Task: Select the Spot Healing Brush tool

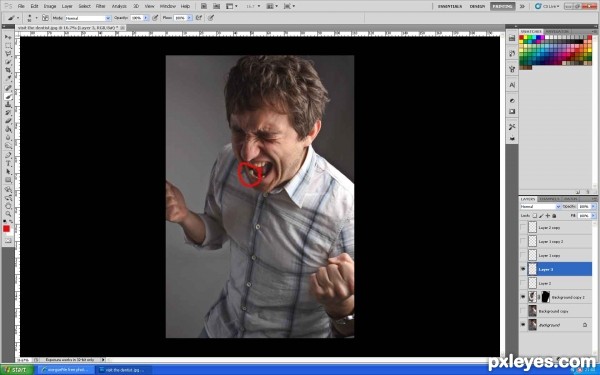Action: click(8, 88)
